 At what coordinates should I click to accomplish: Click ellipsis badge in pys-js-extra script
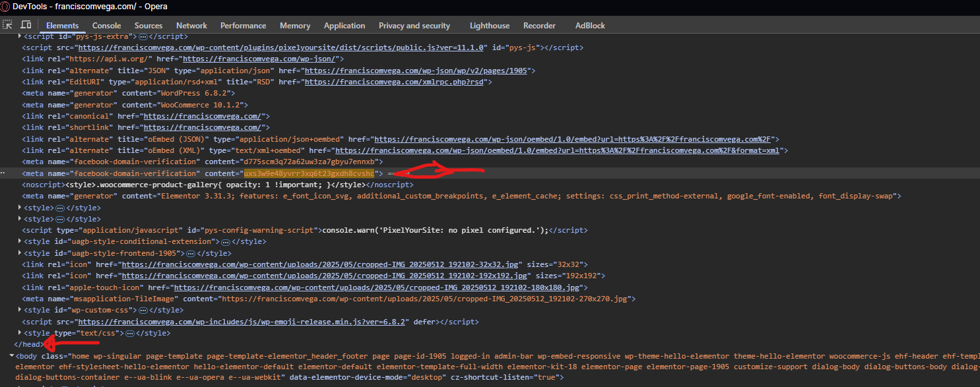[x=143, y=37]
